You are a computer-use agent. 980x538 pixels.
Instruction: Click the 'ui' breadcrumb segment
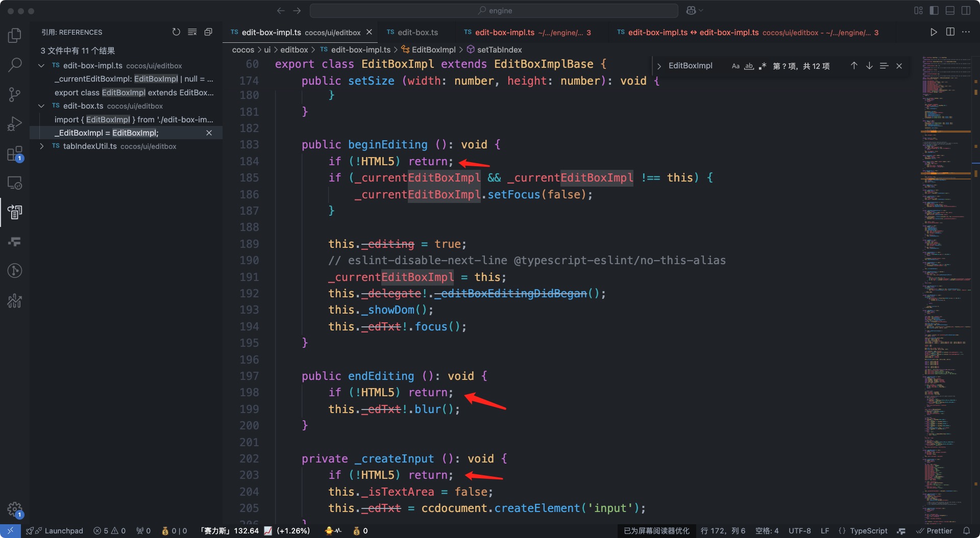[x=267, y=49]
